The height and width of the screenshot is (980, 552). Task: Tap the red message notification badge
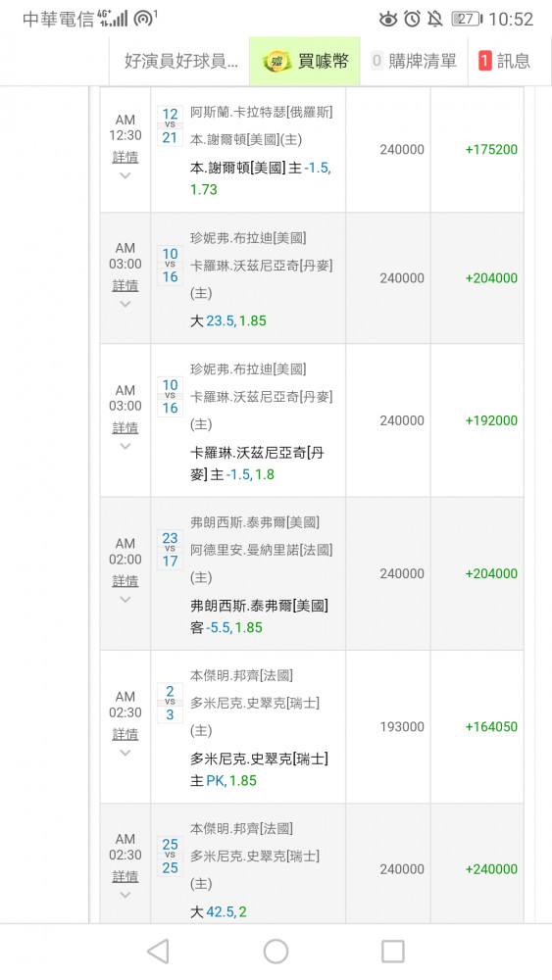tap(484, 61)
